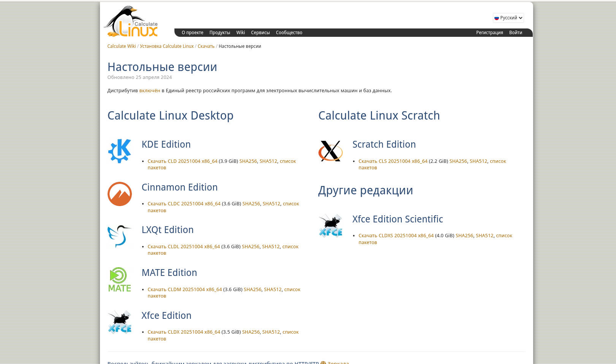
Task: Open the Сообщество menu
Action: 289,33
